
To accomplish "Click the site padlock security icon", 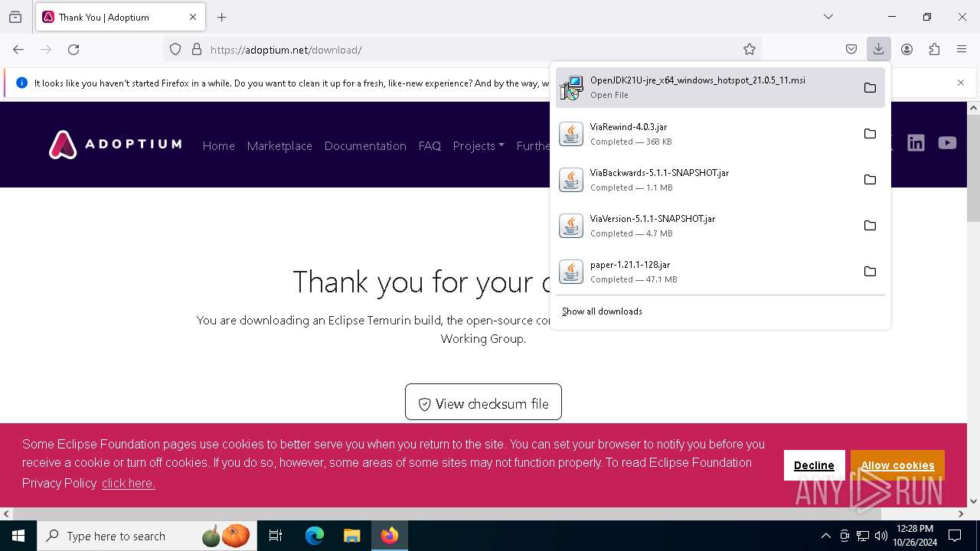I will point(197,50).
